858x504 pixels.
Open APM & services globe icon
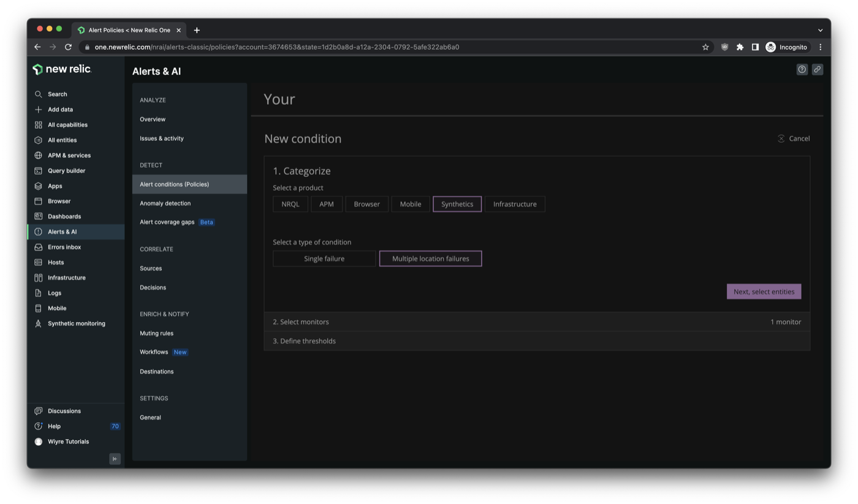pyautogui.click(x=38, y=156)
